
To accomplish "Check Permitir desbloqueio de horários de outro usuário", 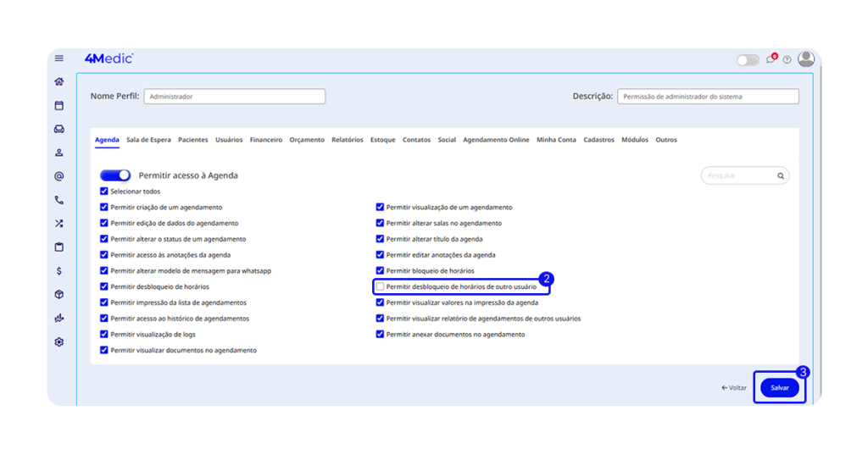I will point(381,287).
